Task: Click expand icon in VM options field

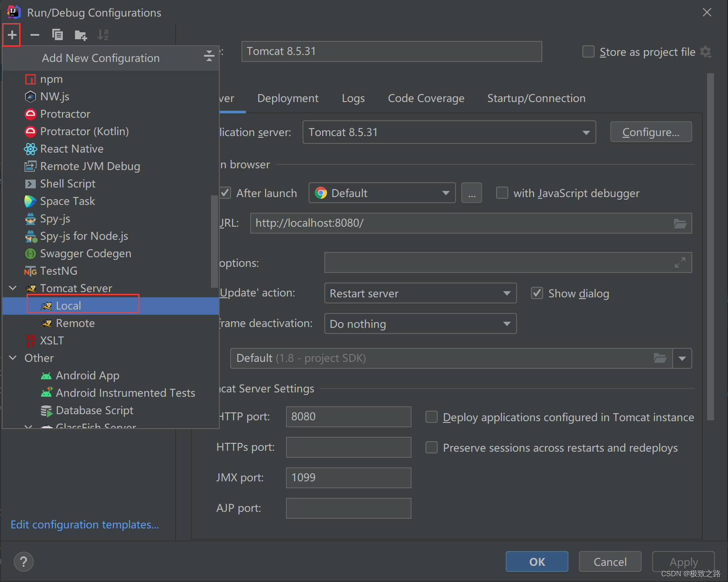Action: [680, 262]
